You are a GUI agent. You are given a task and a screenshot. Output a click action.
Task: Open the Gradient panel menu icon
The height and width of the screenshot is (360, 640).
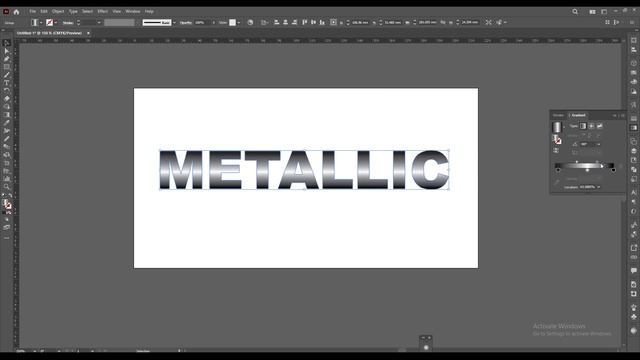pyautogui.click(x=622, y=116)
